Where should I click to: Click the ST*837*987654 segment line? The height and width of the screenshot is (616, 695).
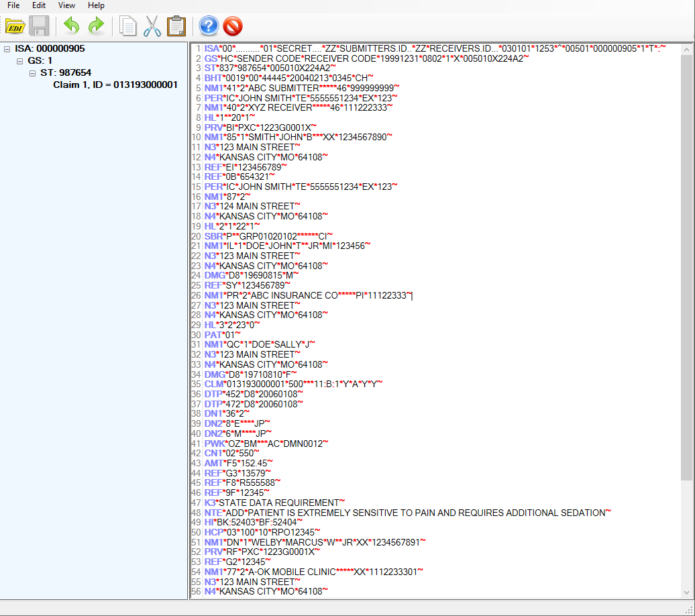point(270,68)
